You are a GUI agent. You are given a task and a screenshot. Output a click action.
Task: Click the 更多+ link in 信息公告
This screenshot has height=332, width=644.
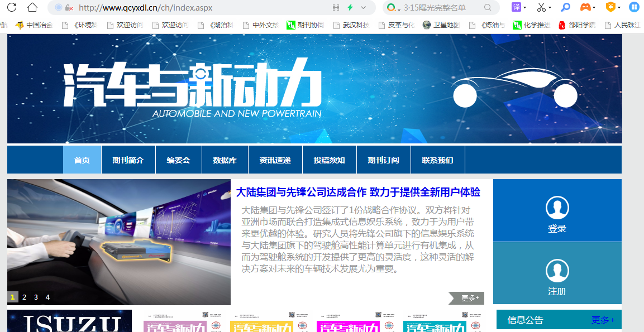[x=603, y=320]
